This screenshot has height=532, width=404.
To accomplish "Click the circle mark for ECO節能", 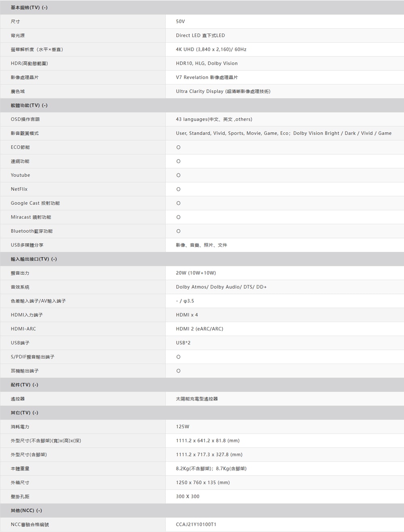I will 179,147.
